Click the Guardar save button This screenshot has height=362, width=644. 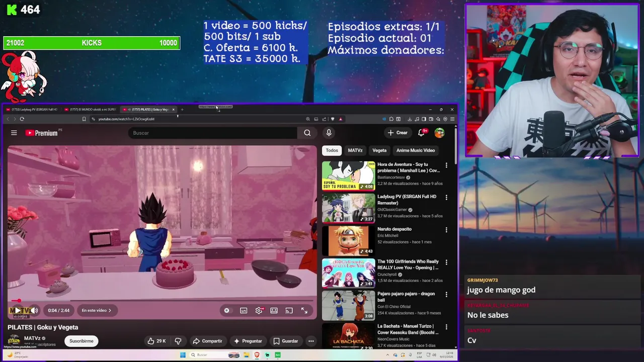285,341
